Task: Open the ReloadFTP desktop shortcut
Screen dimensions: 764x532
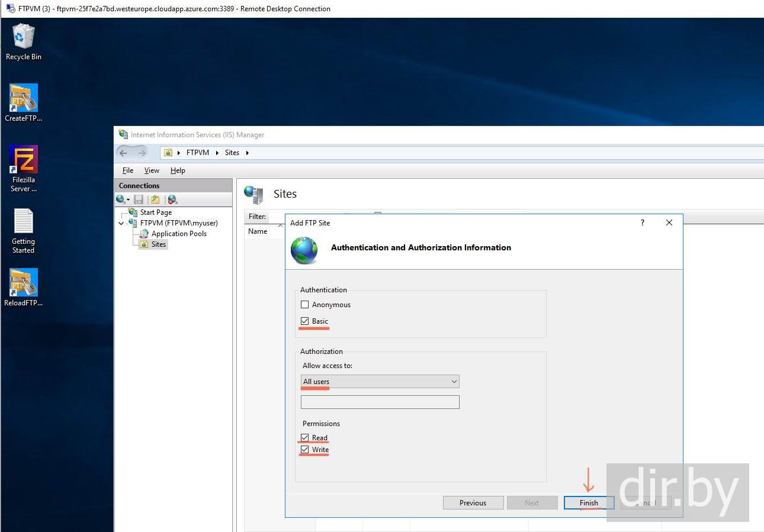Action: point(23,283)
